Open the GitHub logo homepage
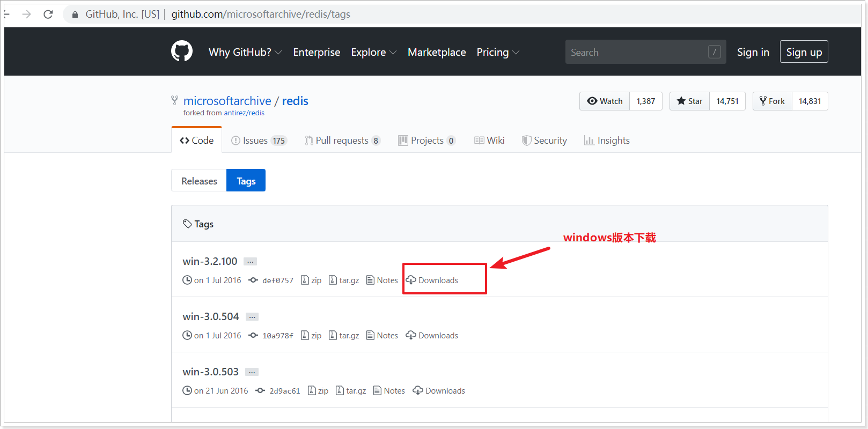The width and height of the screenshot is (868, 429). (x=182, y=51)
